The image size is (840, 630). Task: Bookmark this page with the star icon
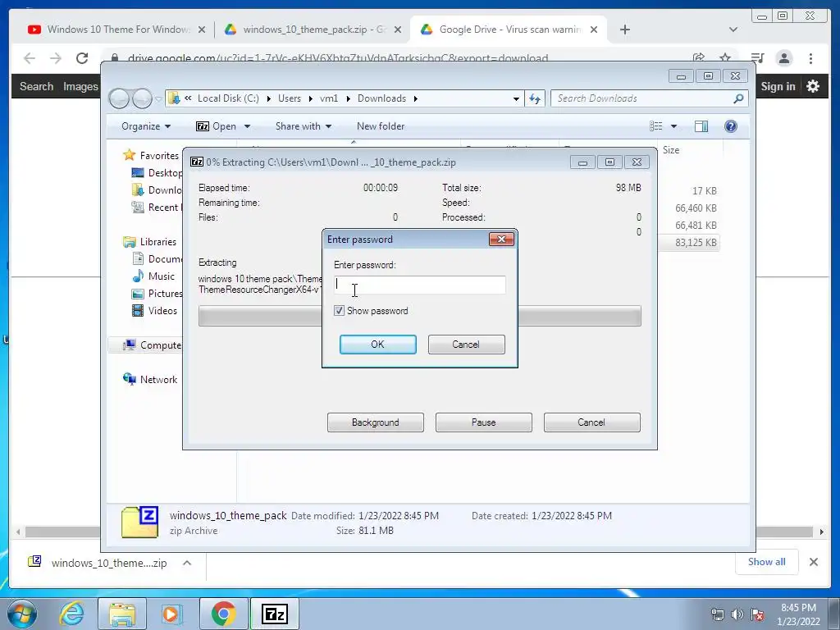(725, 58)
